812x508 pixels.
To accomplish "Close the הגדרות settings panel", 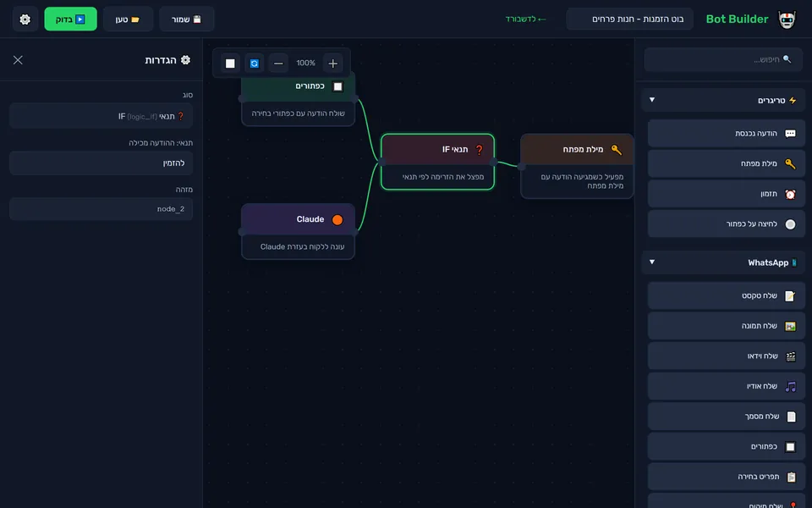I will tap(18, 60).
